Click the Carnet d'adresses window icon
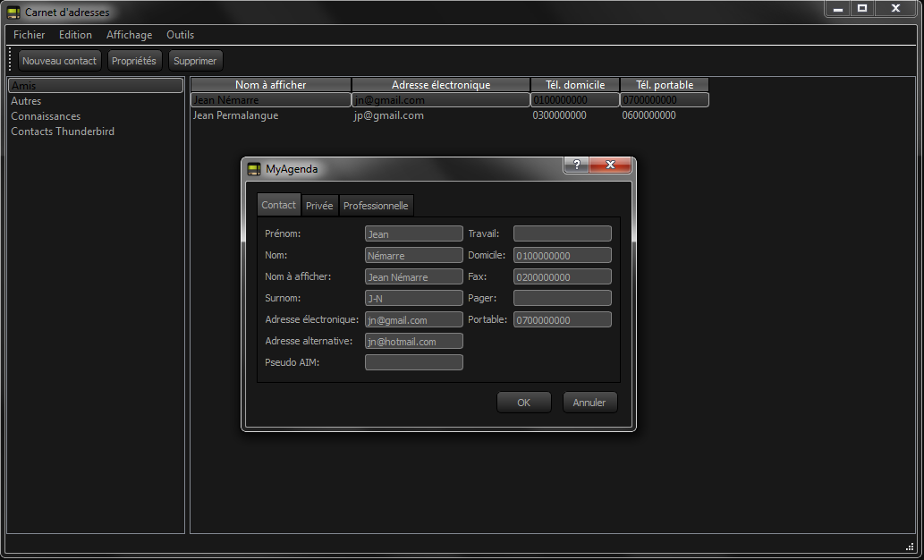 13,12
